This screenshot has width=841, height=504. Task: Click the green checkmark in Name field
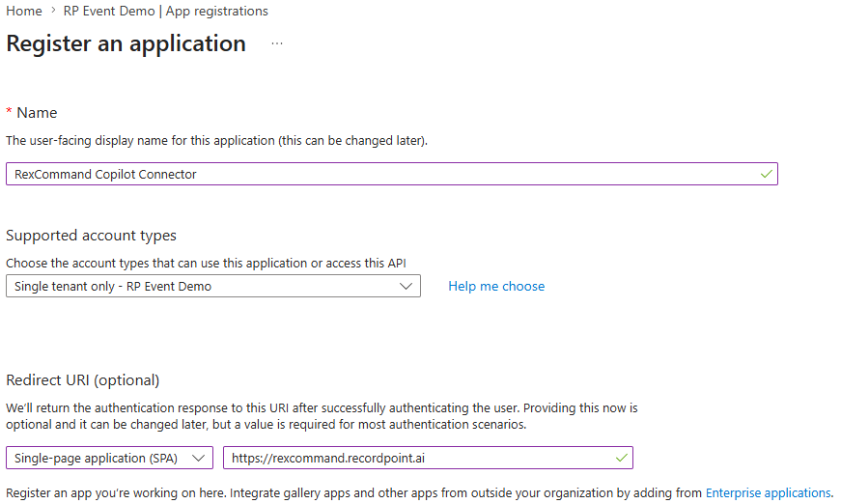pos(766,174)
